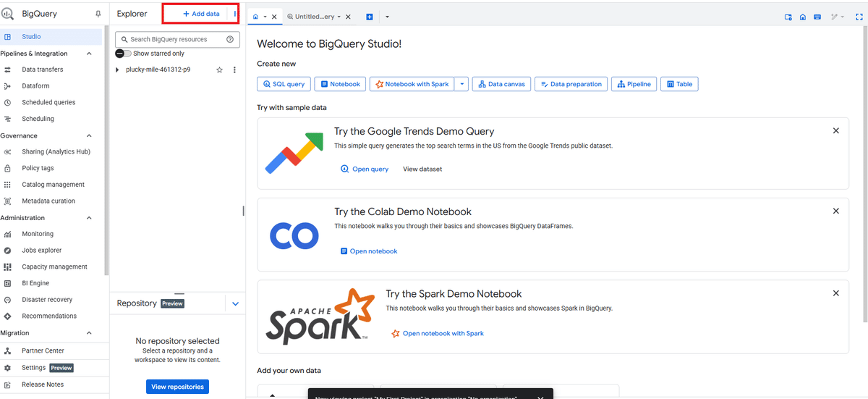Create a new Pipeline
The width and height of the screenshot is (868, 399).
click(634, 84)
